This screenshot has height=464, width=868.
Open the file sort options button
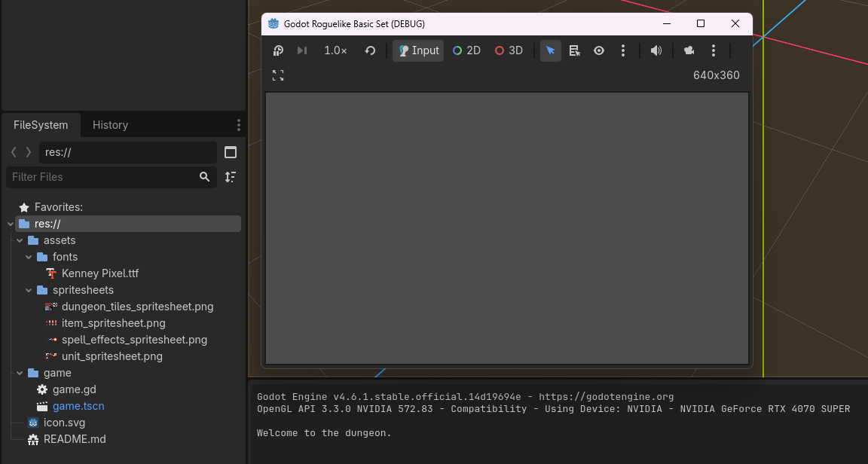231,177
